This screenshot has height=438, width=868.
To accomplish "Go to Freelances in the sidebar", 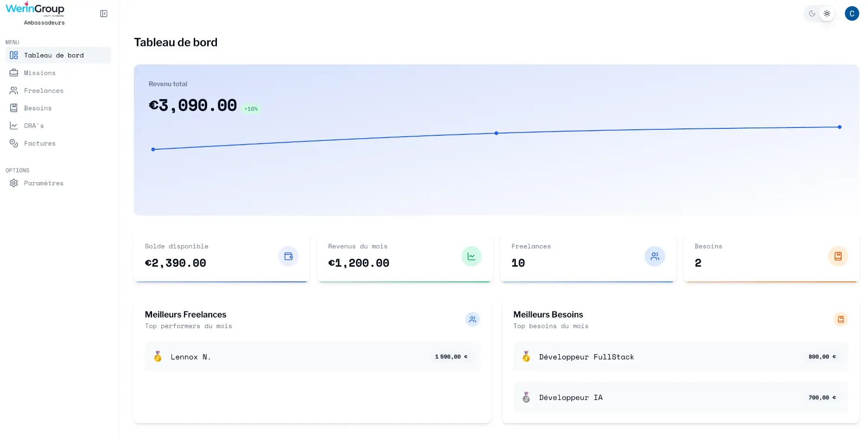I will [44, 90].
